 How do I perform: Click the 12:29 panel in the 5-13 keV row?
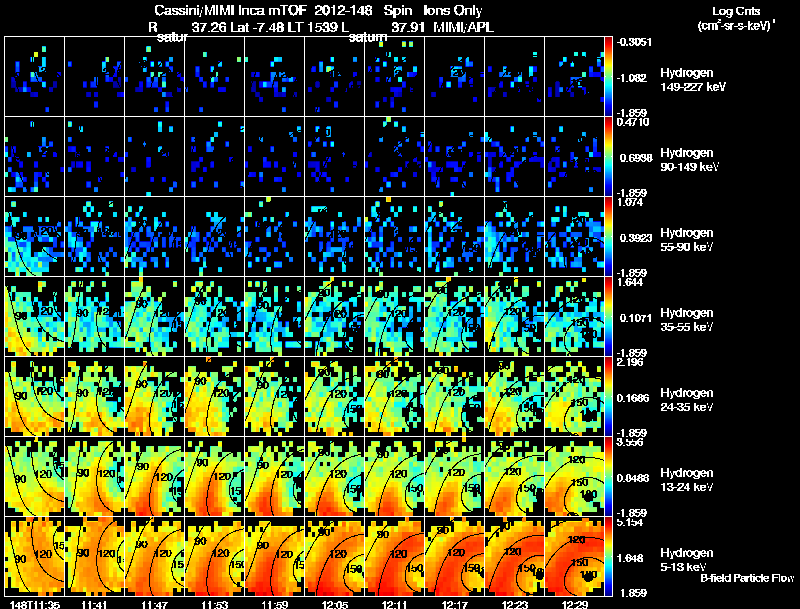[x=574, y=557]
